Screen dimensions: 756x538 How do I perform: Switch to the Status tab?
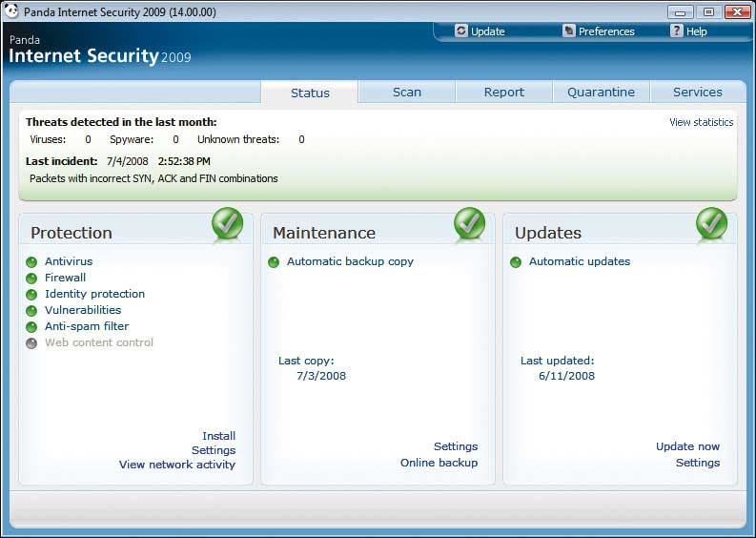tap(310, 93)
